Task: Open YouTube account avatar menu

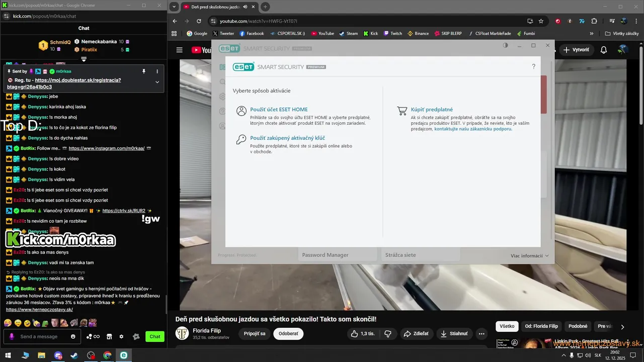Action: (x=623, y=50)
